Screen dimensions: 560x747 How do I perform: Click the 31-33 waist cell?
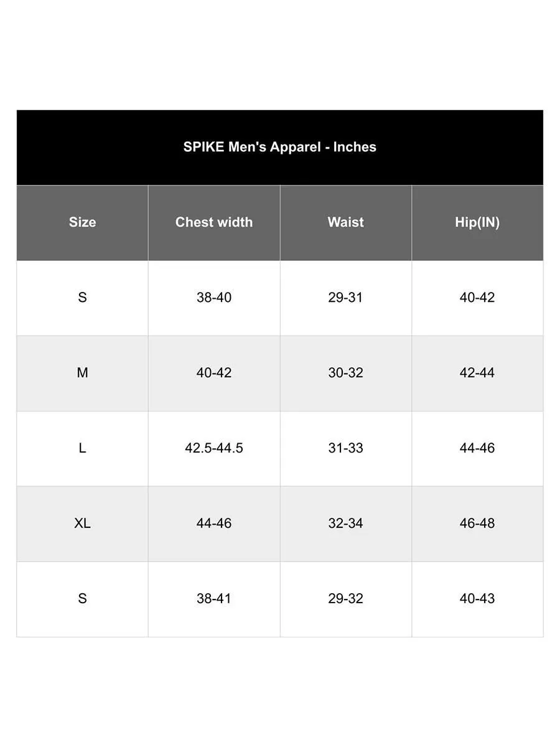(x=345, y=448)
